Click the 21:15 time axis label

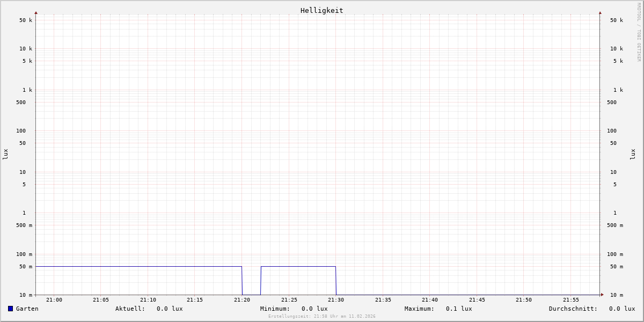pos(195,300)
